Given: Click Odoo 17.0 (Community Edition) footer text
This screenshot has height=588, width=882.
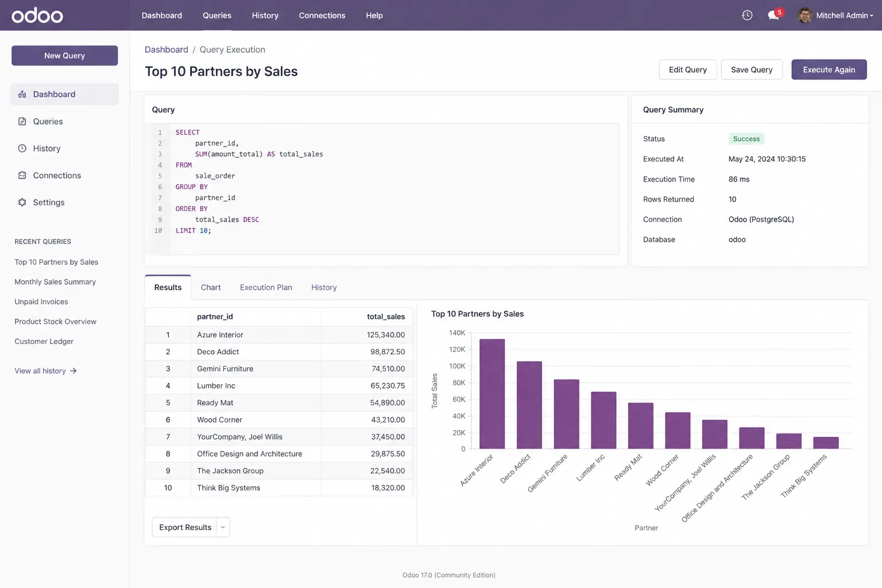Looking at the screenshot, I should (x=449, y=575).
